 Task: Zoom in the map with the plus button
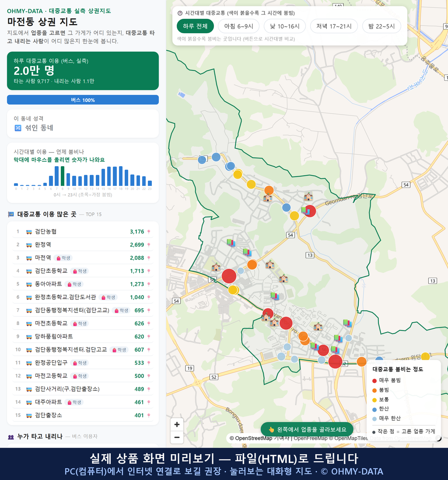click(177, 424)
